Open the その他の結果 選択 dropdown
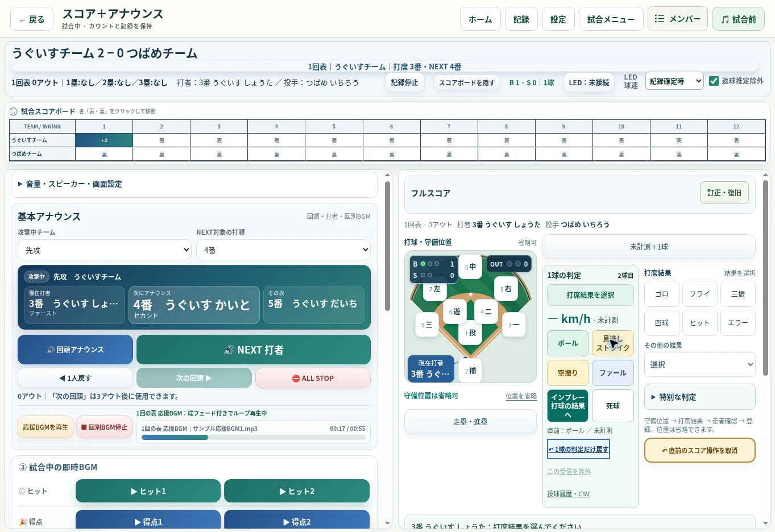 coord(700,364)
